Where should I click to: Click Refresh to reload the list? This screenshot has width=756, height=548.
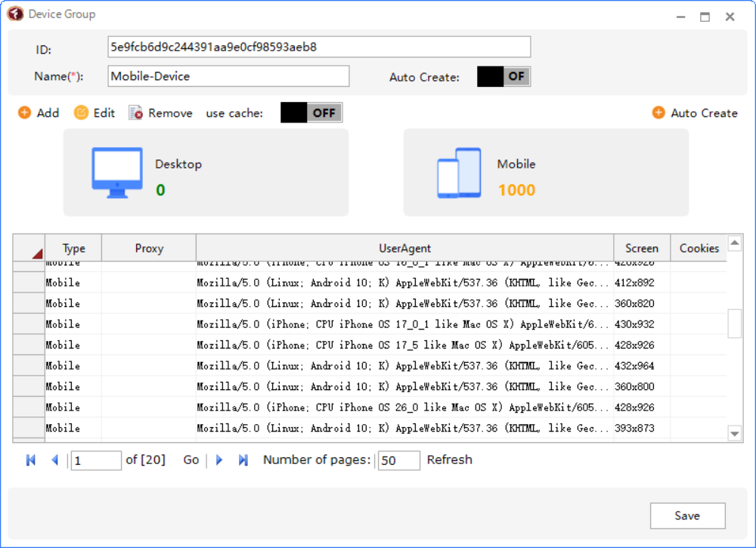[x=449, y=460]
